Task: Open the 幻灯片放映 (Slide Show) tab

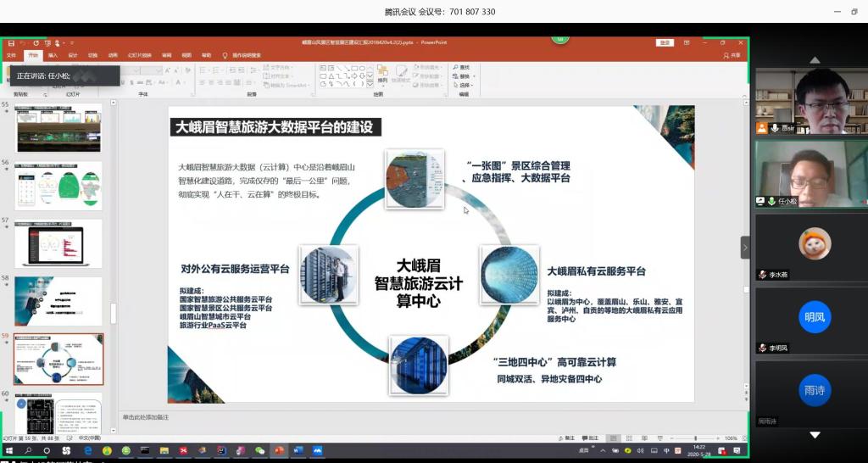Action: pos(140,55)
